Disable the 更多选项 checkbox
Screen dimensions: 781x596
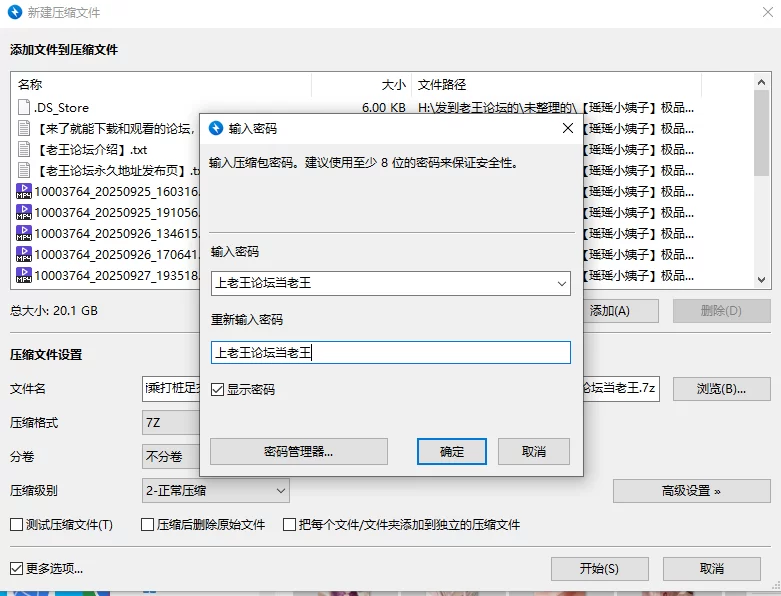pos(17,569)
